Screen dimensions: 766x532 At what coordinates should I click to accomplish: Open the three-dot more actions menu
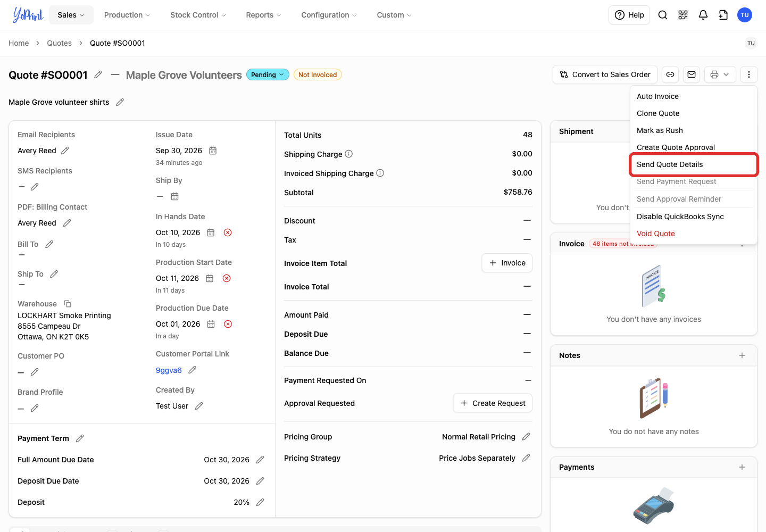coord(749,74)
